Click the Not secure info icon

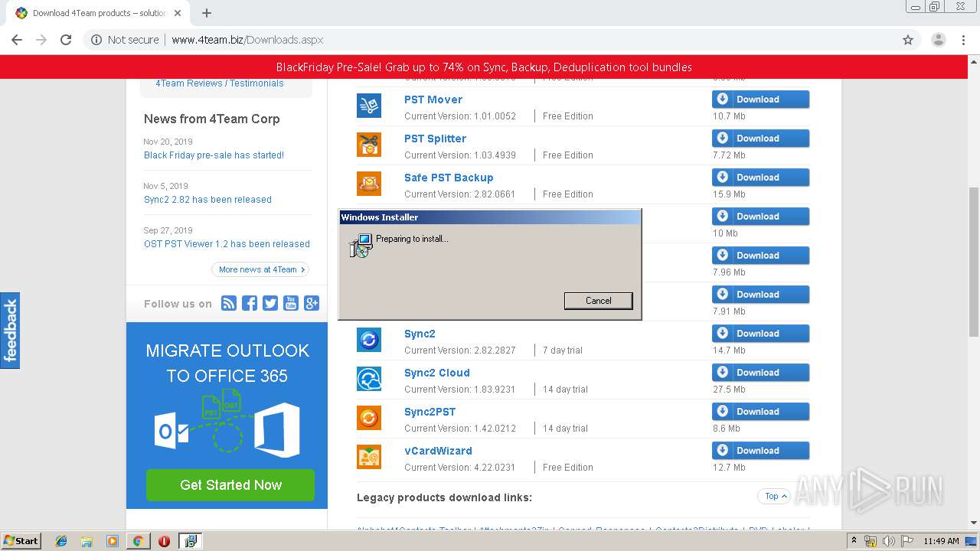click(96, 40)
